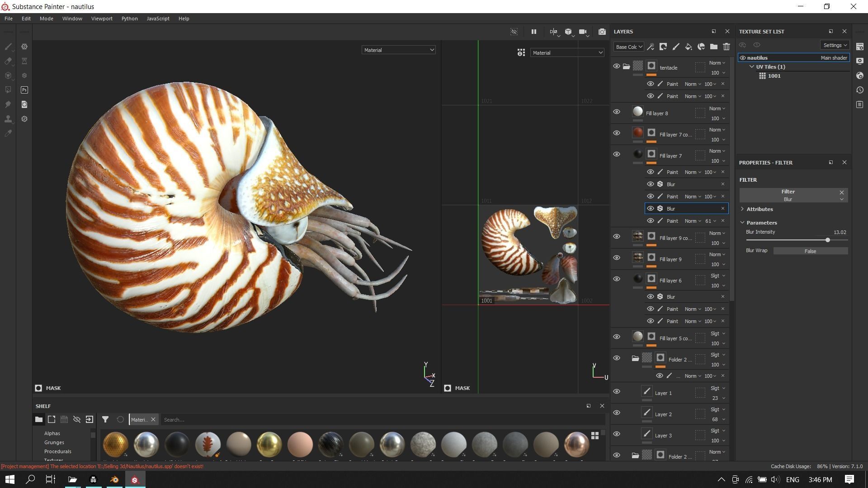Add a fill layer with bucket icon

[x=689, y=47]
